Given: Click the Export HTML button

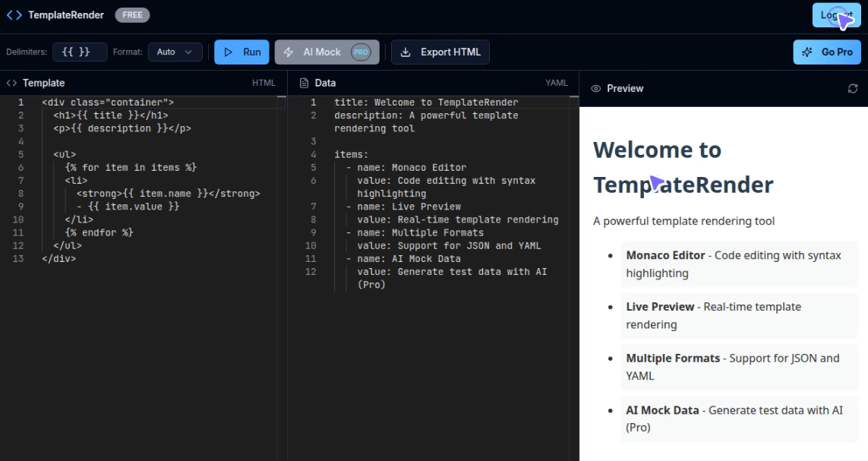Looking at the screenshot, I should click(x=440, y=52).
